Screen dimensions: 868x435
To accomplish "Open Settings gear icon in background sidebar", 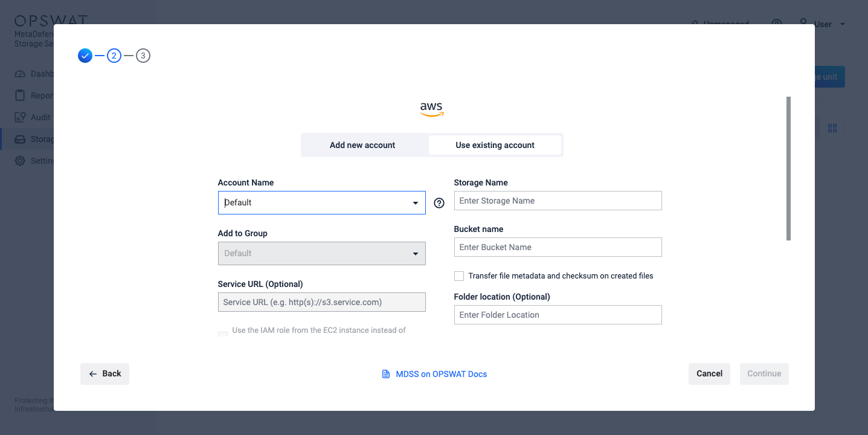I will click(x=20, y=161).
